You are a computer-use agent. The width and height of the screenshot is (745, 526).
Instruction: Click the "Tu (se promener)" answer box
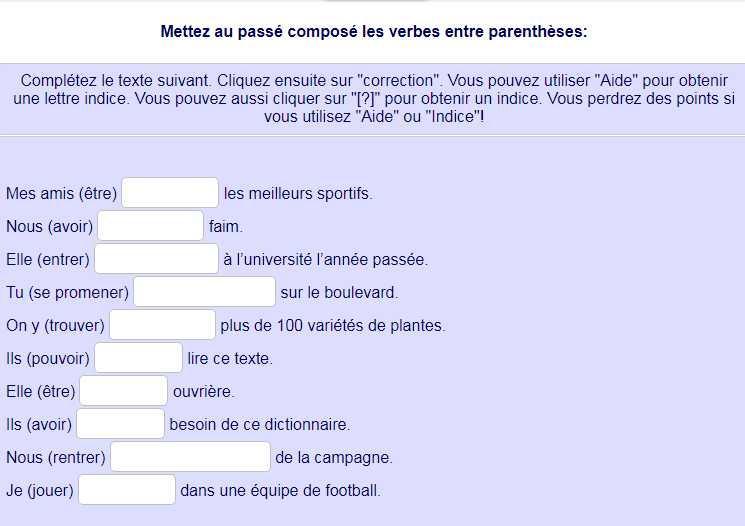coord(204,292)
